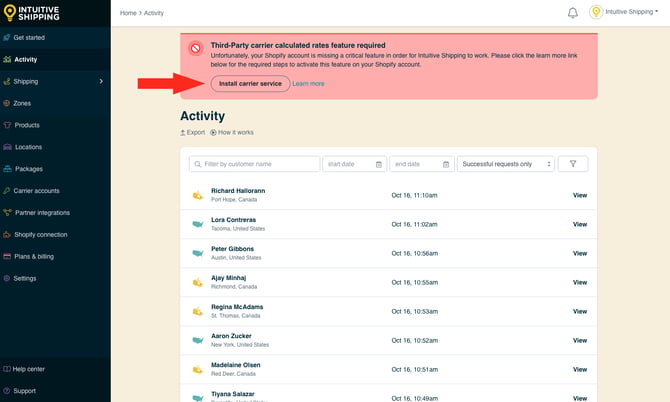
Task: View Ajay Minhaj's request
Action: tap(580, 282)
